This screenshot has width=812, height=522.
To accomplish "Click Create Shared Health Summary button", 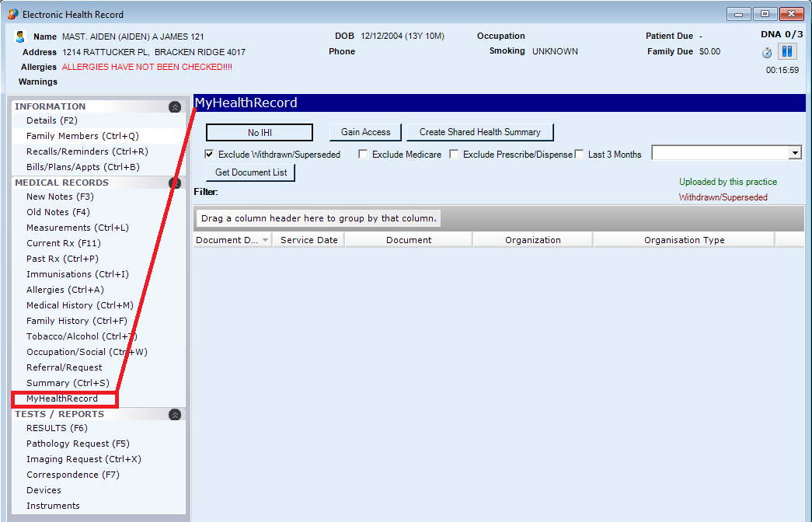I will pyautogui.click(x=480, y=132).
